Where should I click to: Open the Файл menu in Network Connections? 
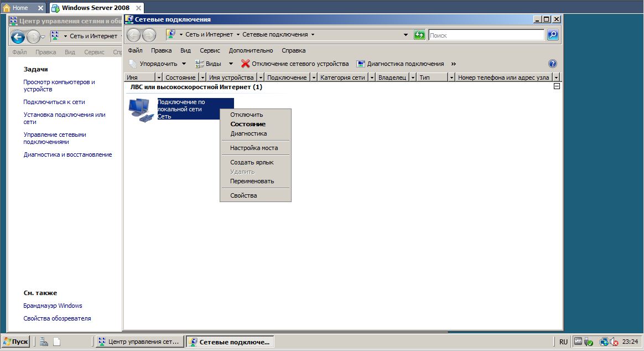pyautogui.click(x=135, y=50)
